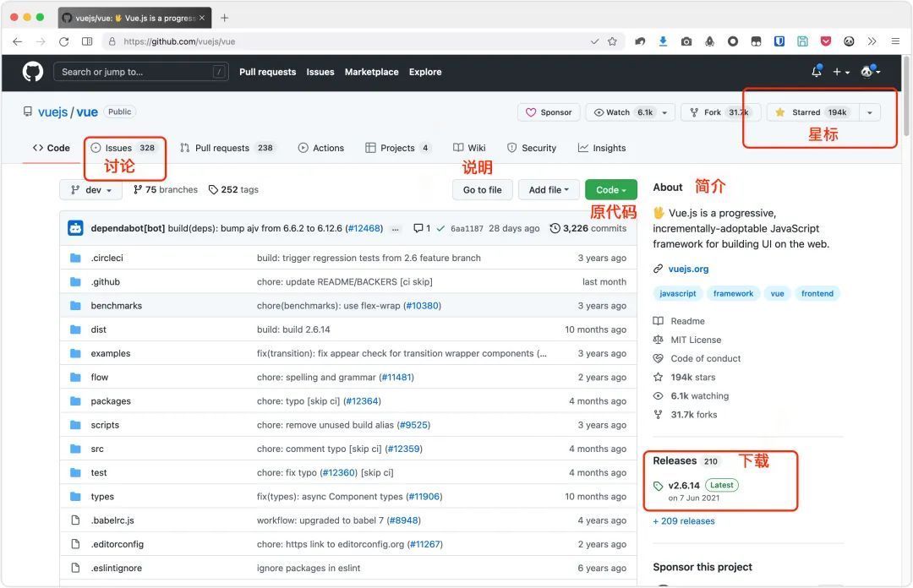Open the Add file dropdown
The height and width of the screenshot is (588, 913).
point(549,190)
